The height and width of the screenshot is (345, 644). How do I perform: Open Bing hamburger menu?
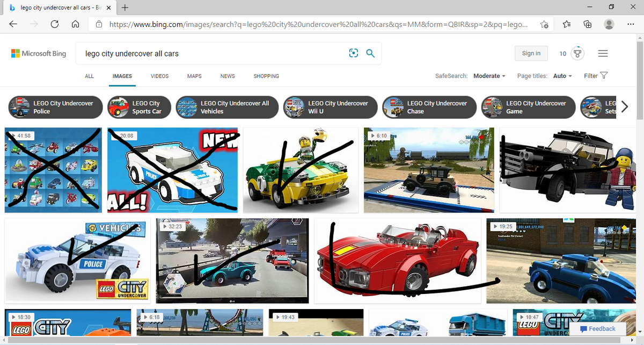tap(603, 53)
